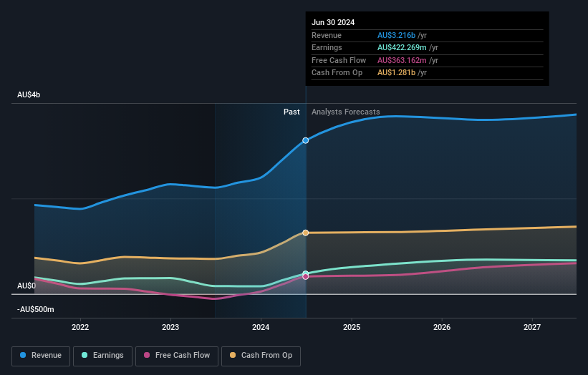Click the orange Cash From Op data point

[x=306, y=233]
